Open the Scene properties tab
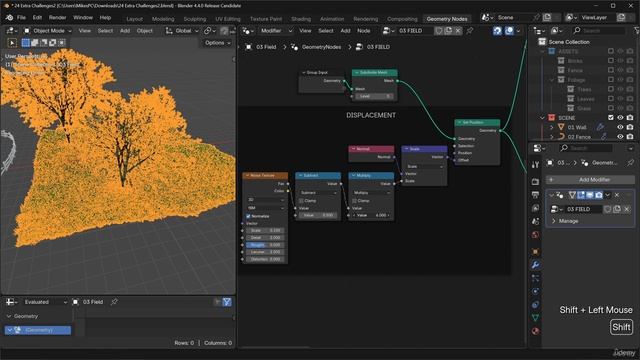Image resolution: width=640 pixels, height=360 pixels. point(536,221)
